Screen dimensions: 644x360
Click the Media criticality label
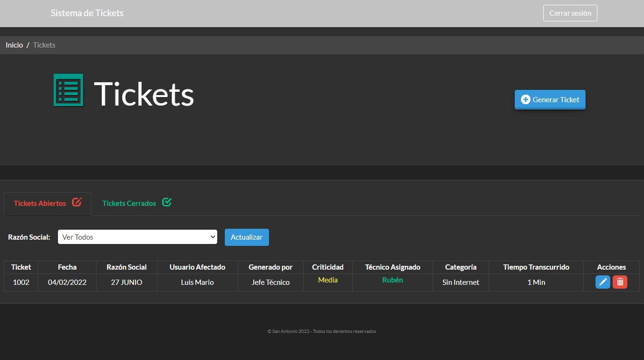coord(328,280)
